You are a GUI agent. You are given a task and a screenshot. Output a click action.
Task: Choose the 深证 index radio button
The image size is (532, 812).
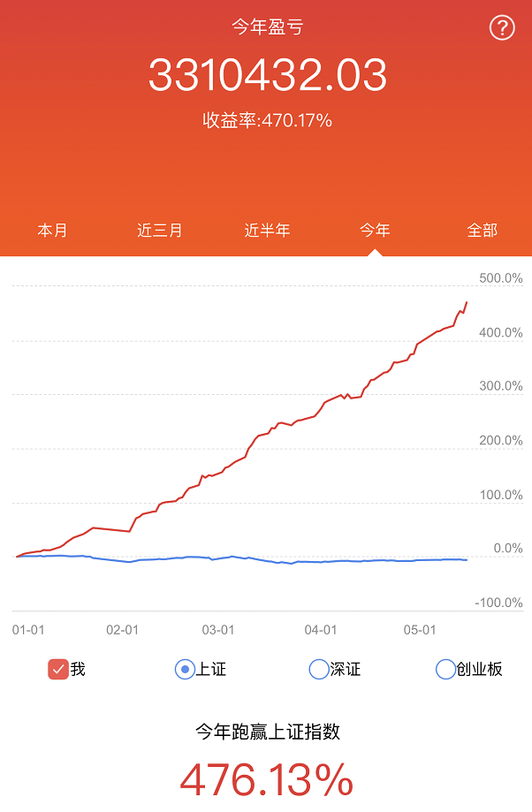[319, 669]
